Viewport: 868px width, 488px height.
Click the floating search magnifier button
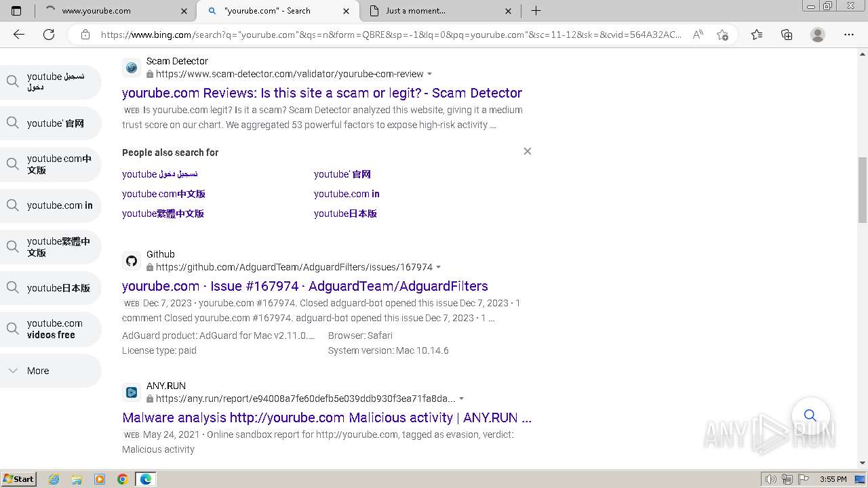pyautogui.click(x=810, y=415)
